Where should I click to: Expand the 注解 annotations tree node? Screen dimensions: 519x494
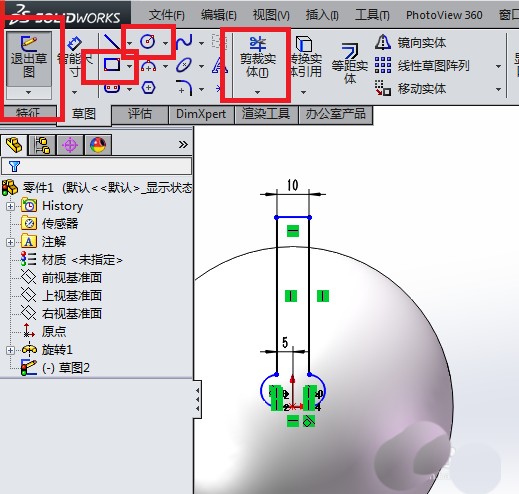[10, 242]
